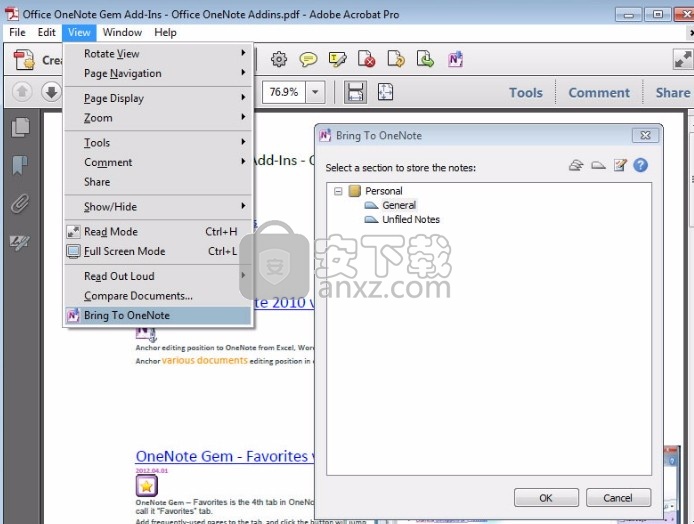The width and height of the screenshot is (694, 524).
Task: Click the new section icon in dialog
Action: tap(598, 166)
